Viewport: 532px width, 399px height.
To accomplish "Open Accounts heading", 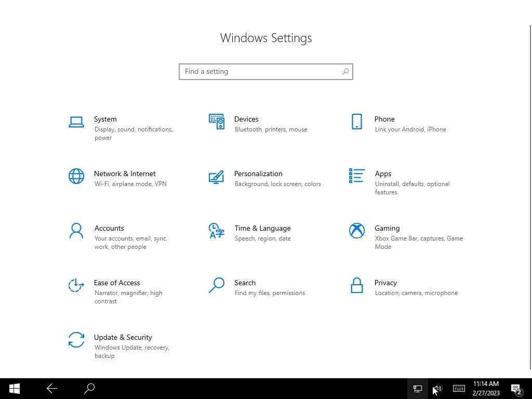I will [109, 229].
